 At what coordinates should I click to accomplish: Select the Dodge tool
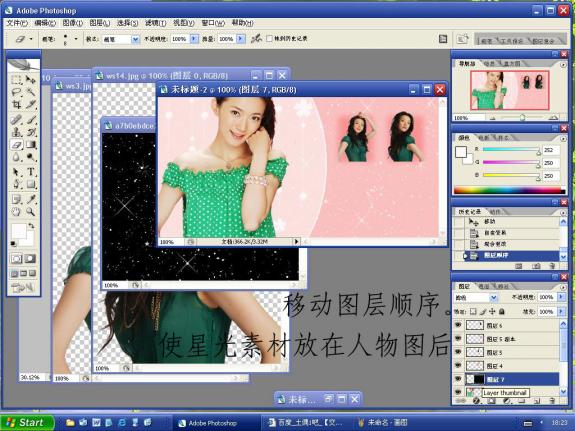[31, 157]
